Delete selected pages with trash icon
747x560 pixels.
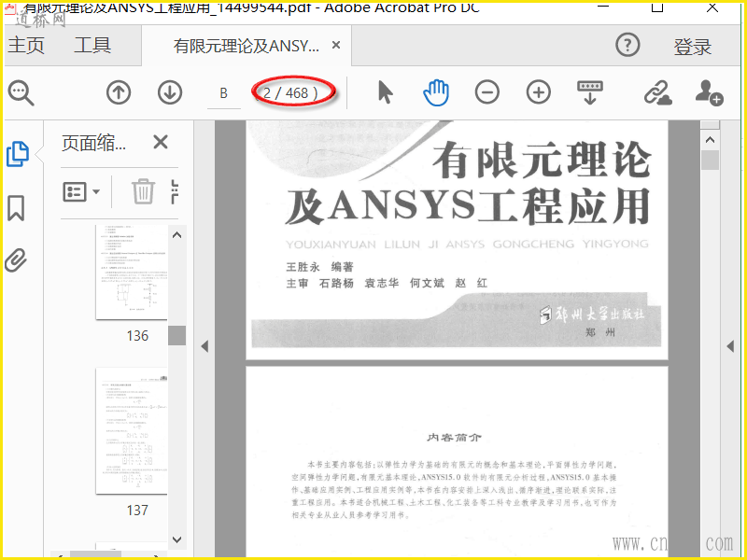(x=143, y=191)
